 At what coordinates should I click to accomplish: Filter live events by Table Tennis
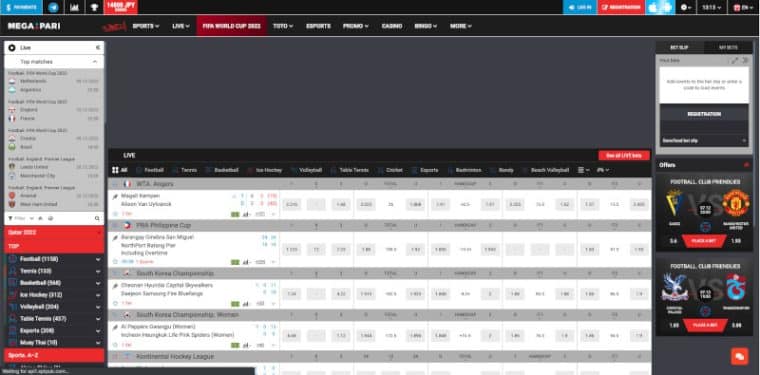[349, 170]
